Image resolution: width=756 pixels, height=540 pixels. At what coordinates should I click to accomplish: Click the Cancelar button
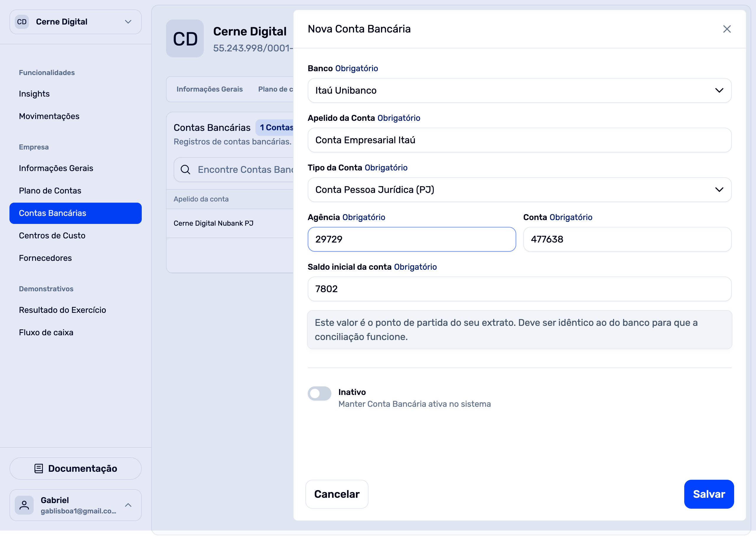point(336,494)
